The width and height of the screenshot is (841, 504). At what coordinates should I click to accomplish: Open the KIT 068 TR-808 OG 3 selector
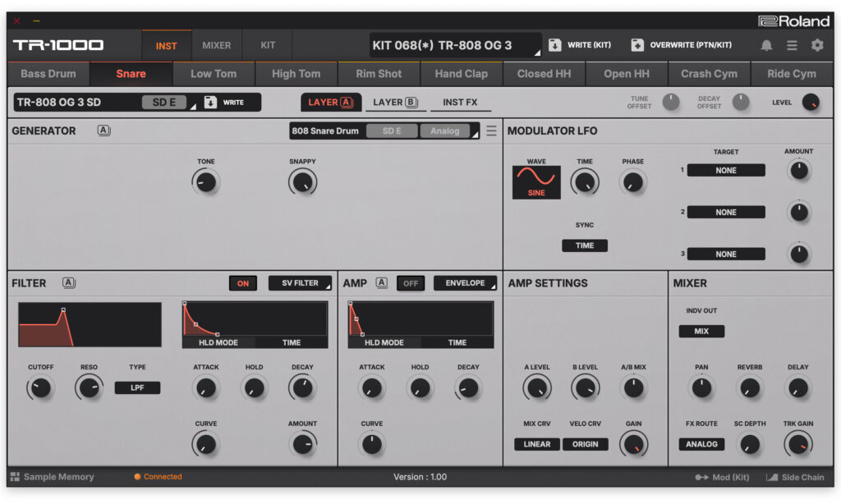pyautogui.click(x=455, y=45)
